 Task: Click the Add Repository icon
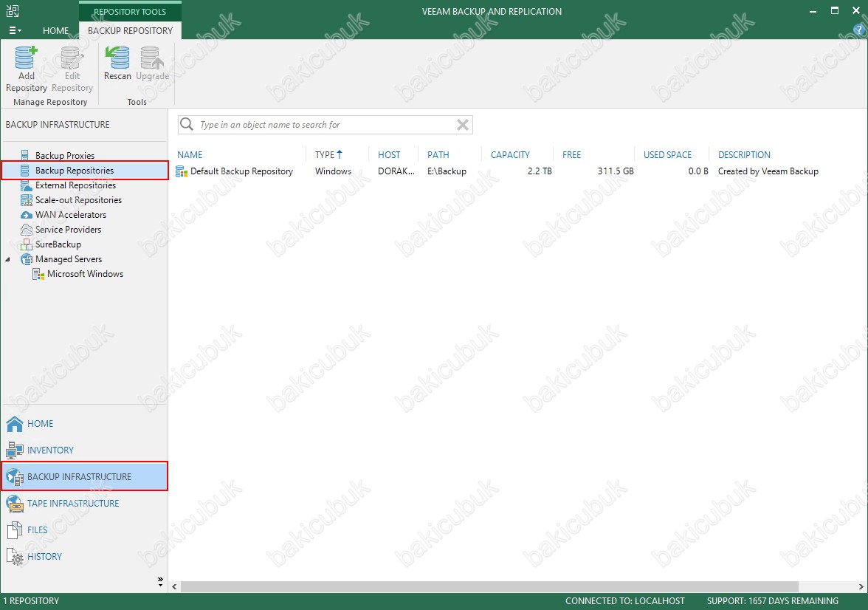click(26, 58)
